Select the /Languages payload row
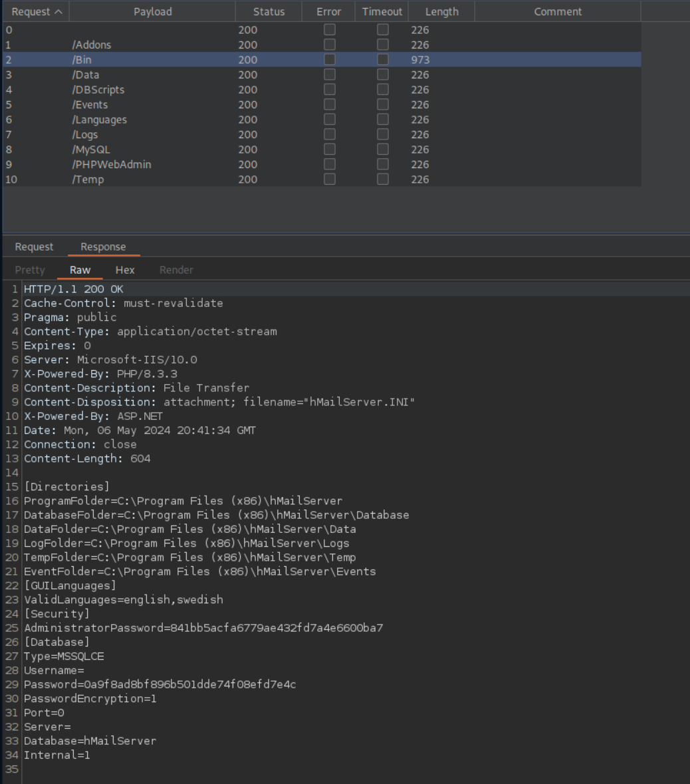This screenshot has height=784, width=690. [x=100, y=120]
